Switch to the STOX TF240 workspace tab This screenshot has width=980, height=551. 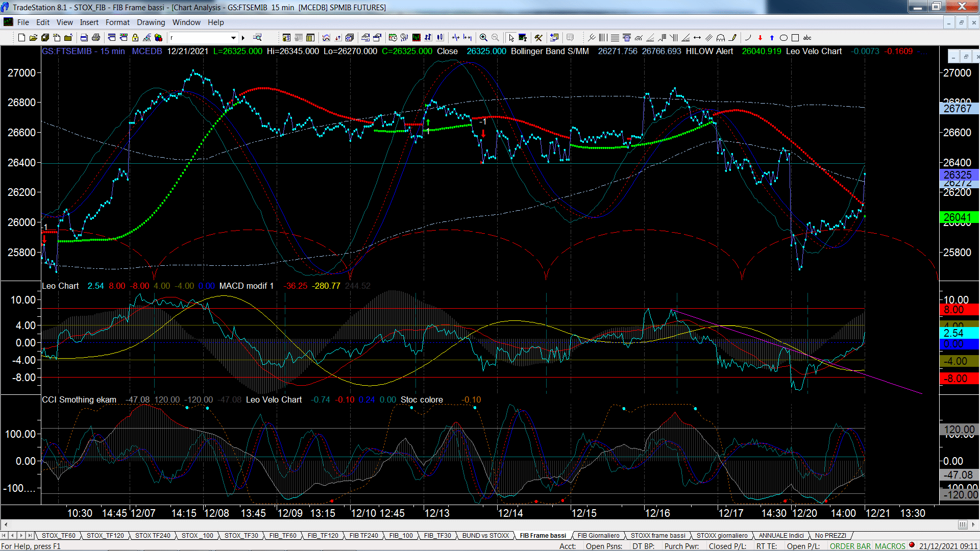153,536
